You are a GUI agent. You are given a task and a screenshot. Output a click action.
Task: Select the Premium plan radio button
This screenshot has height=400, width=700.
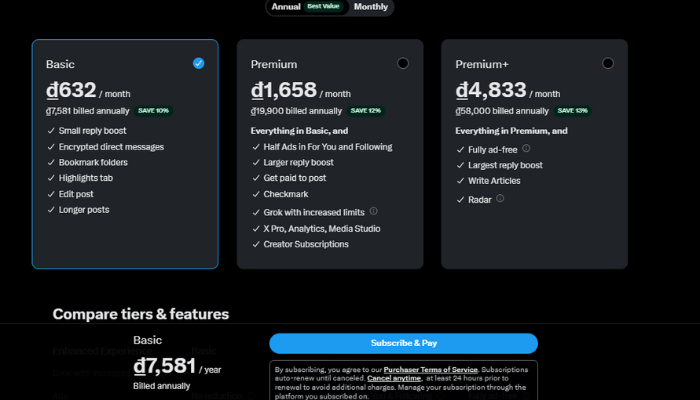403,63
